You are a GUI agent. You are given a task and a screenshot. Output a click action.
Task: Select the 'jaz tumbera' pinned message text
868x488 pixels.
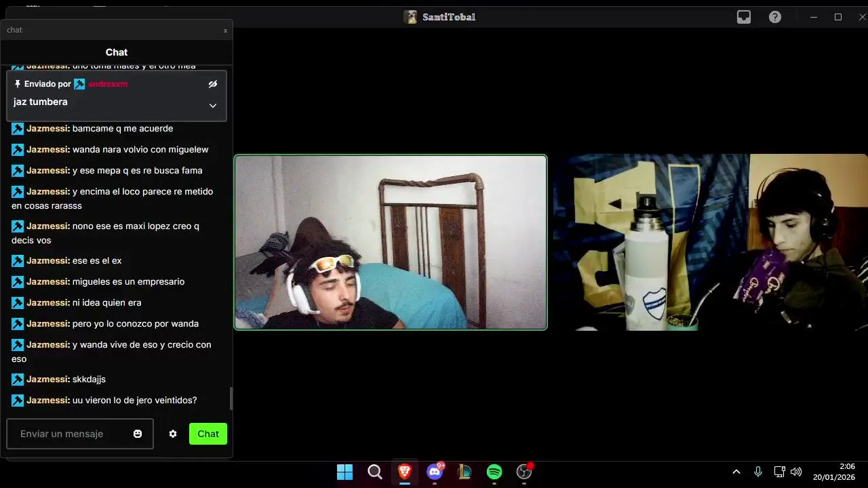[x=41, y=102]
